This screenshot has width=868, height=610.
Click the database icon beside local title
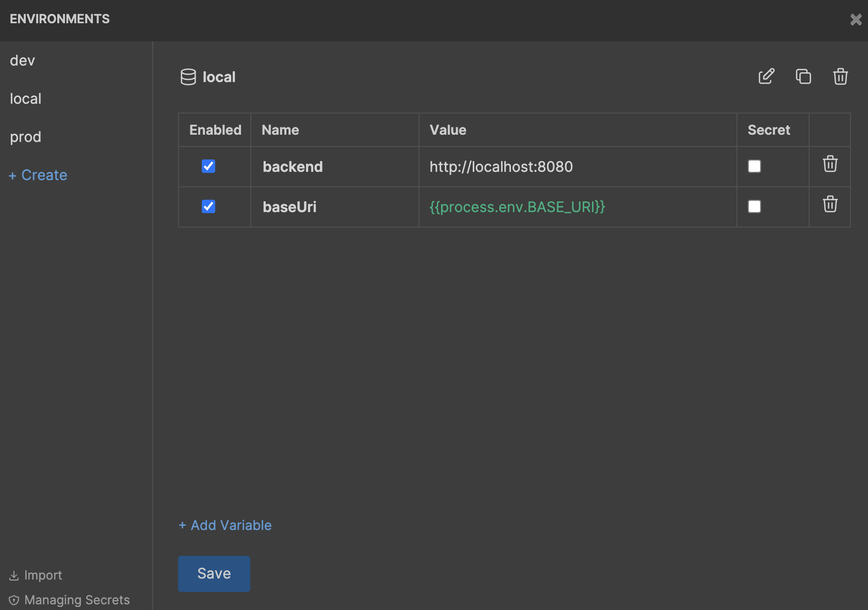point(188,77)
